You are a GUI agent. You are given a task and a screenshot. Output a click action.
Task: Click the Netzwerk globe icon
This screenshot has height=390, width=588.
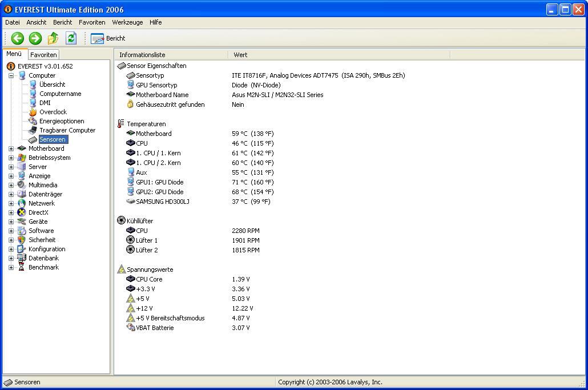pos(22,203)
